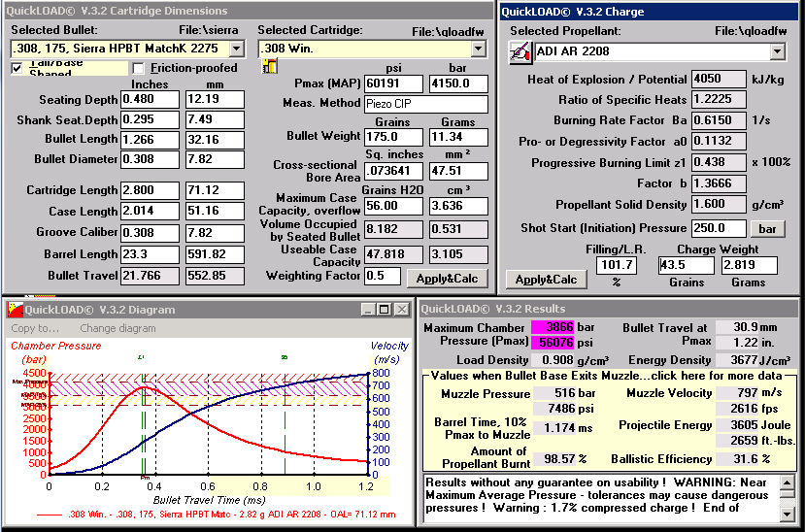This screenshot has height=532, width=805.
Task: Maximize the Diagram window
Action: click(384, 310)
